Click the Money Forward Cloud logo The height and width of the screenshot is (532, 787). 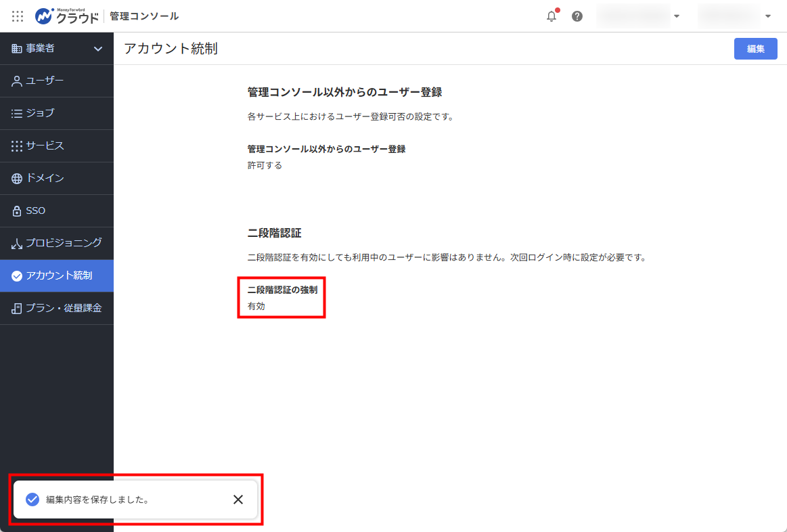[x=67, y=16]
